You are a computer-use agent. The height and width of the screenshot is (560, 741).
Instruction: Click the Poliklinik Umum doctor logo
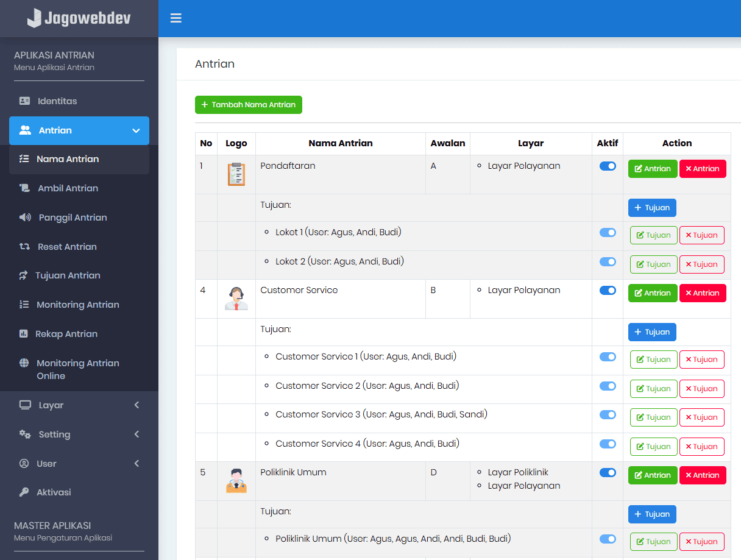236,481
